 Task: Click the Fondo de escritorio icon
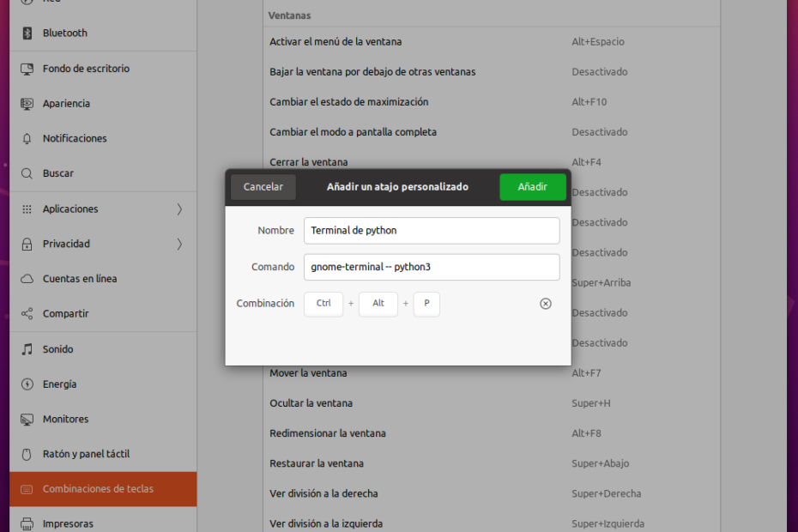click(27, 69)
